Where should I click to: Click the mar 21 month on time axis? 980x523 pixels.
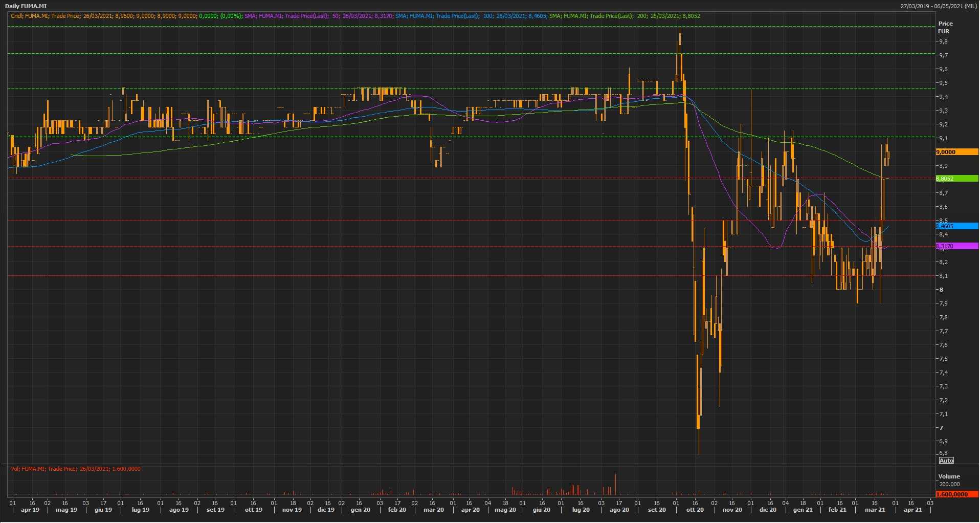tap(875, 510)
